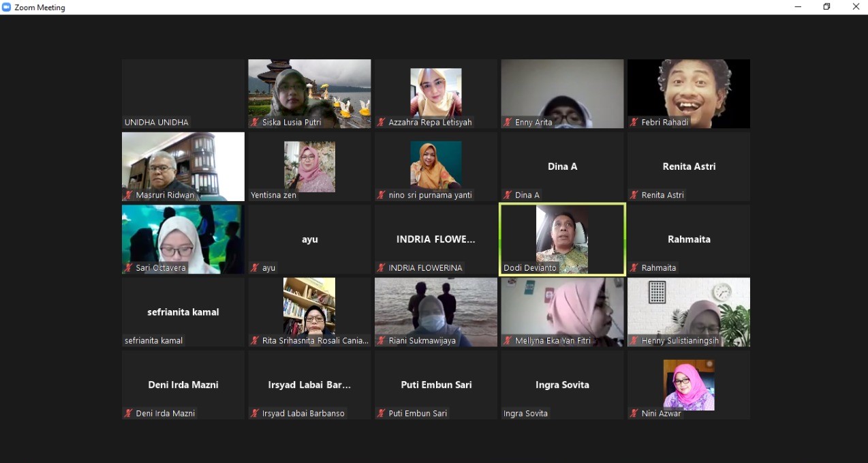Click Febri Rahadi's laughing face video
This screenshot has height=463, width=868.
tap(689, 93)
